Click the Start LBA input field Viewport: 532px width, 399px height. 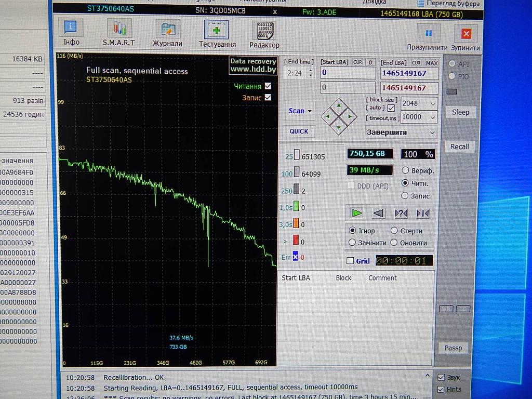348,72
